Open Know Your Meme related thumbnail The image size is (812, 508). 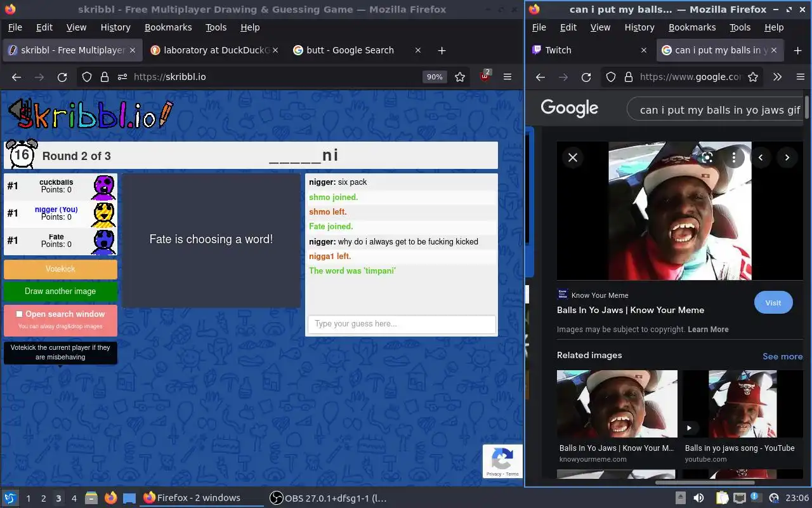pos(617,404)
